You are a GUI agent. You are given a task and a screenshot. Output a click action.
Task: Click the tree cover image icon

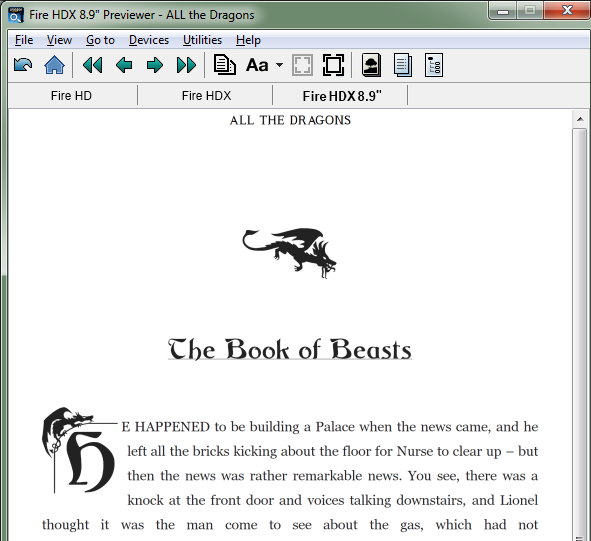pos(371,65)
